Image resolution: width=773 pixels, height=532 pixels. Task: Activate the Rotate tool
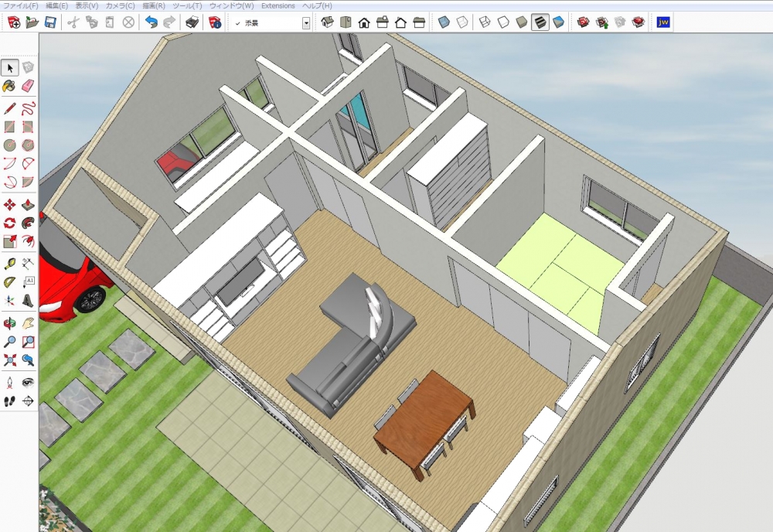pos(10,223)
